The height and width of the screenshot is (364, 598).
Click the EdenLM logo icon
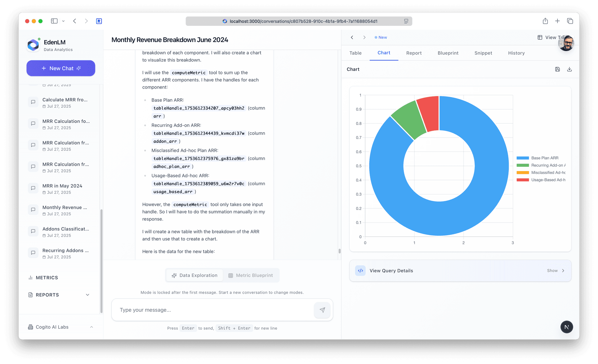[33, 45]
